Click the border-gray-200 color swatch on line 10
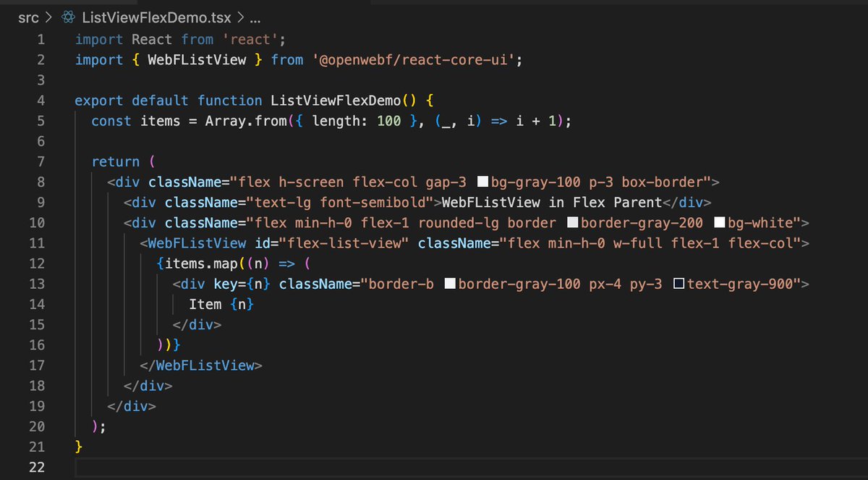The width and height of the screenshot is (868, 480). tap(572, 222)
